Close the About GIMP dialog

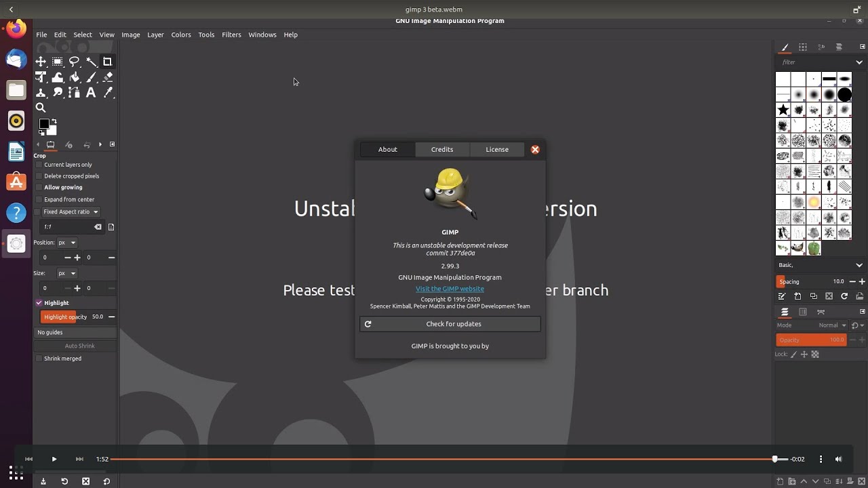coord(535,149)
